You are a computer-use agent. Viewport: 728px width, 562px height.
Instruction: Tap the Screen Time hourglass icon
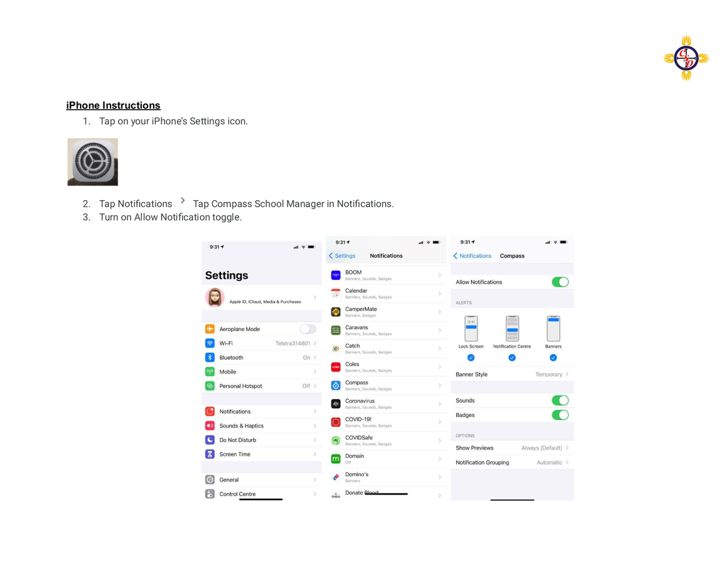pos(210,454)
